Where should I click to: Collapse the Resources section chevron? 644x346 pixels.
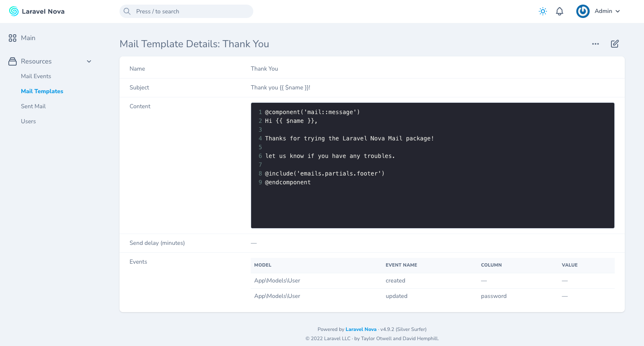pyautogui.click(x=89, y=61)
